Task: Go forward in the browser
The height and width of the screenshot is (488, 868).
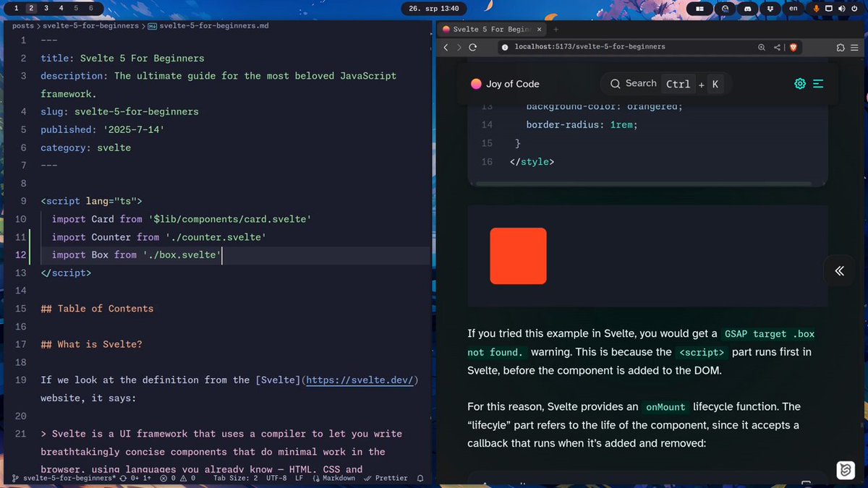Action: (459, 47)
